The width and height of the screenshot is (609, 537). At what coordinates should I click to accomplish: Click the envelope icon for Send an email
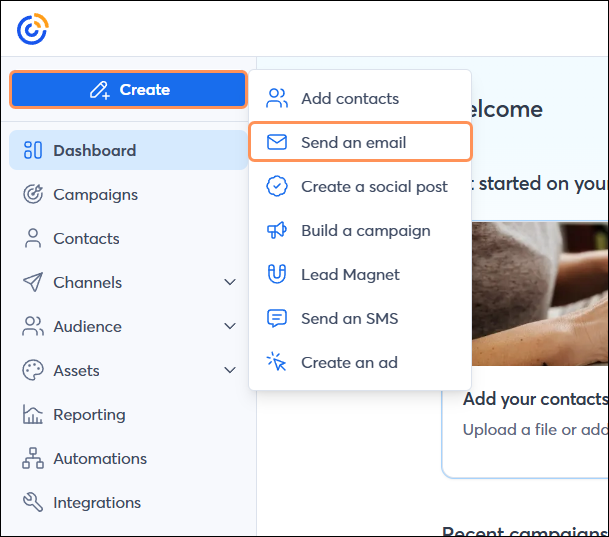(277, 142)
